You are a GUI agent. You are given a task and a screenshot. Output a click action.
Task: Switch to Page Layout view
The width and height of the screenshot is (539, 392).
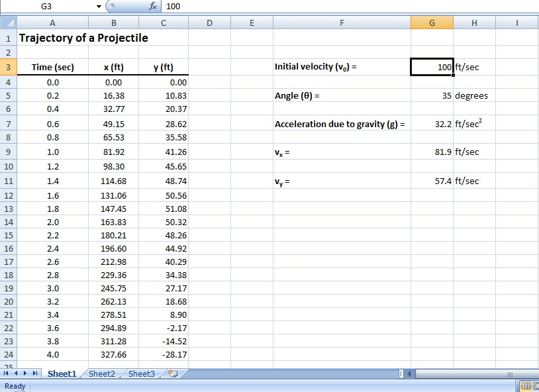pos(534,385)
